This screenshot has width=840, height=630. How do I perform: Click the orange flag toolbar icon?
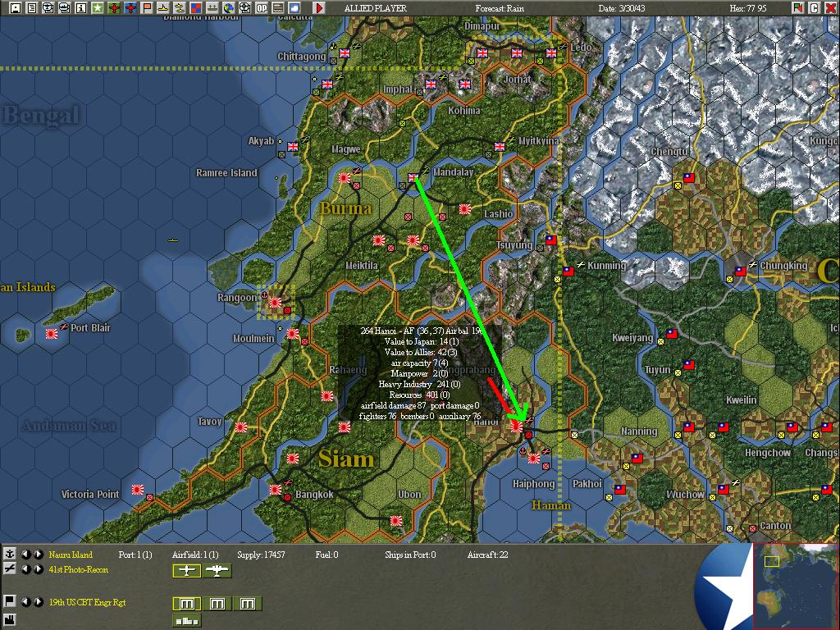[147, 8]
